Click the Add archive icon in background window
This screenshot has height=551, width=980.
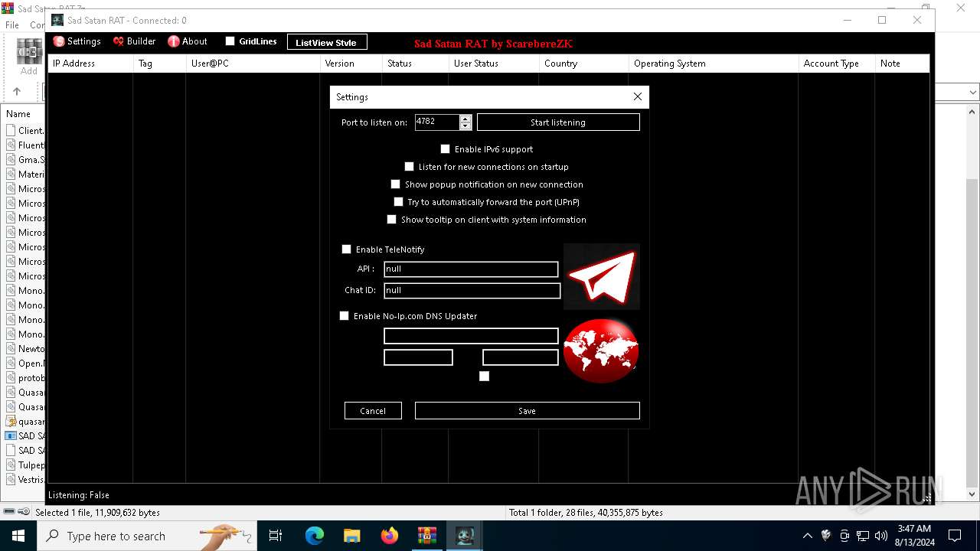tap(29, 57)
